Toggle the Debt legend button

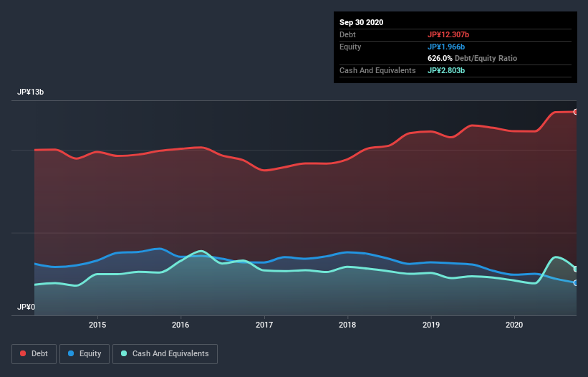tap(34, 354)
